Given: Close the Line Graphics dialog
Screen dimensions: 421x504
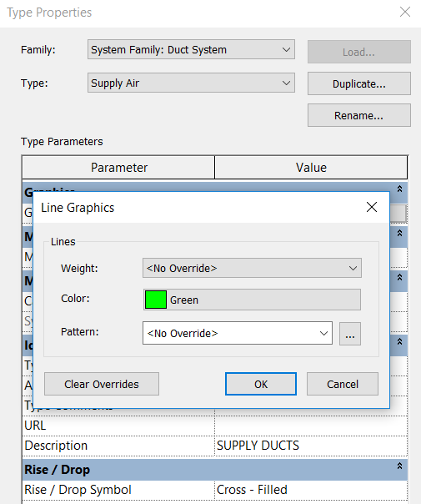Looking at the screenshot, I should tap(372, 207).
